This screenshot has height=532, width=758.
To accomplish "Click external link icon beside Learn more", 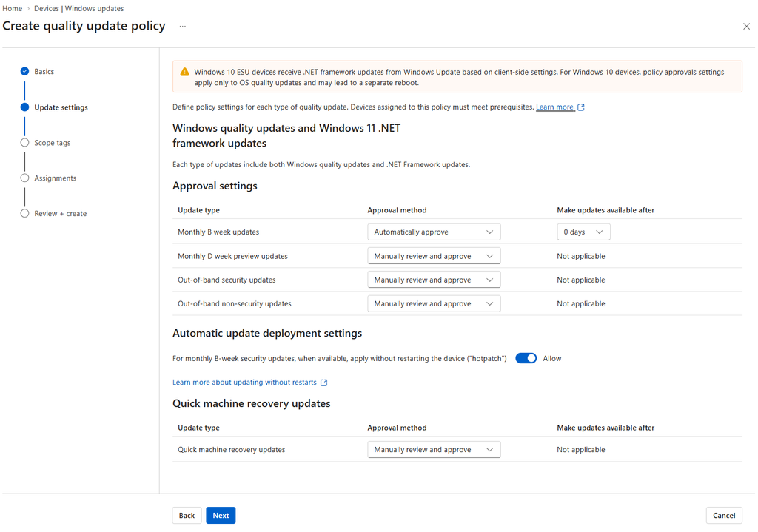I will (581, 107).
